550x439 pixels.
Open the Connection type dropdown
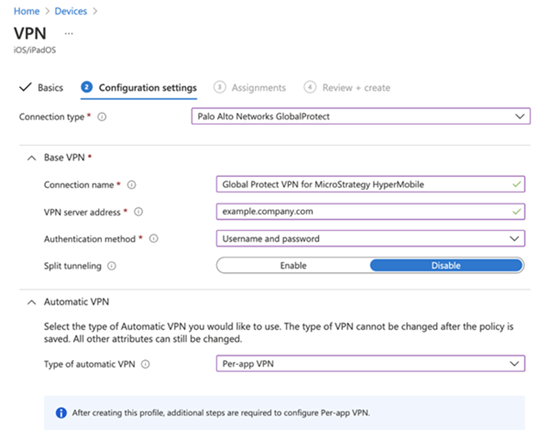(361, 116)
